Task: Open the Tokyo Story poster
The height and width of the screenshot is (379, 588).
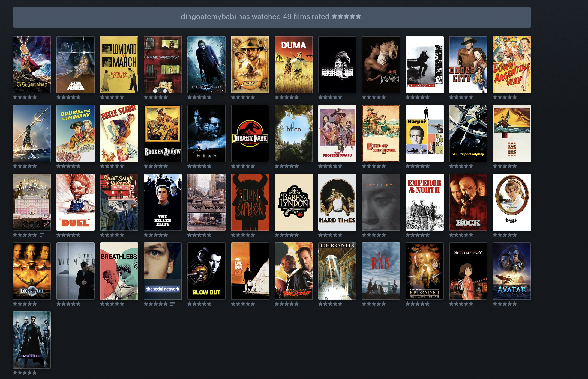Action: click(381, 202)
